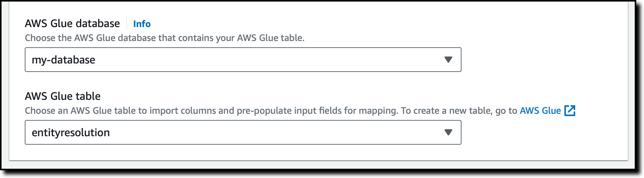The width and height of the screenshot is (644, 178).
Task: Click the 'AWS Glue database' field label
Action: (72, 24)
